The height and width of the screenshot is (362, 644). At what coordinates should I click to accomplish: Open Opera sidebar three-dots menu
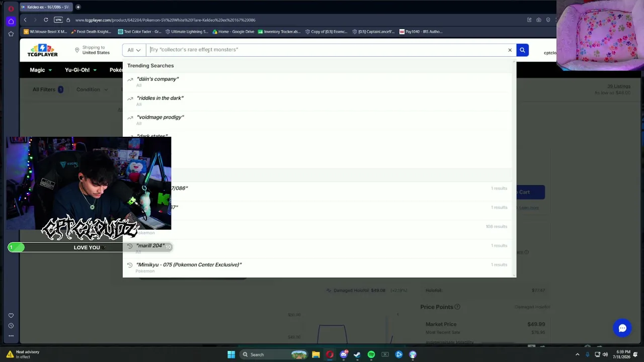pos(11,336)
